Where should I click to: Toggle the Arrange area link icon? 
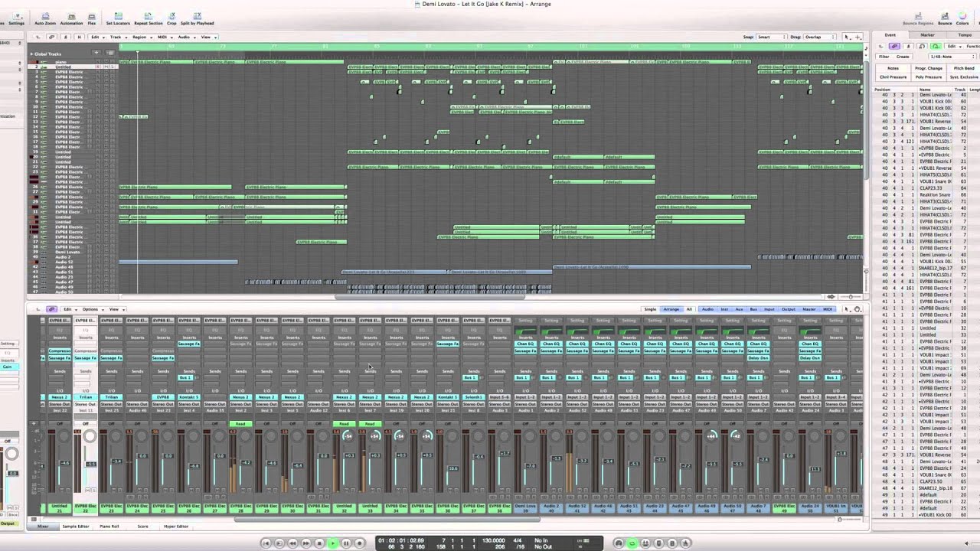[x=52, y=37]
